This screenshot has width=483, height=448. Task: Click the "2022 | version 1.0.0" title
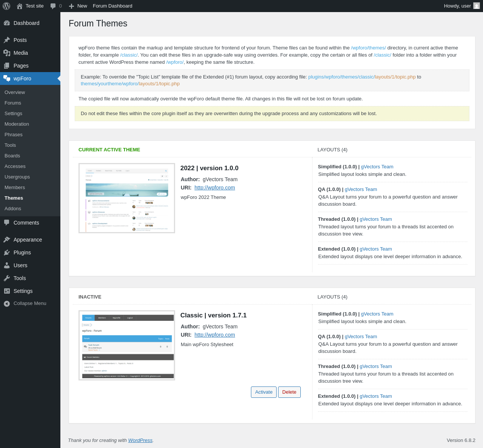tap(209, 168)
